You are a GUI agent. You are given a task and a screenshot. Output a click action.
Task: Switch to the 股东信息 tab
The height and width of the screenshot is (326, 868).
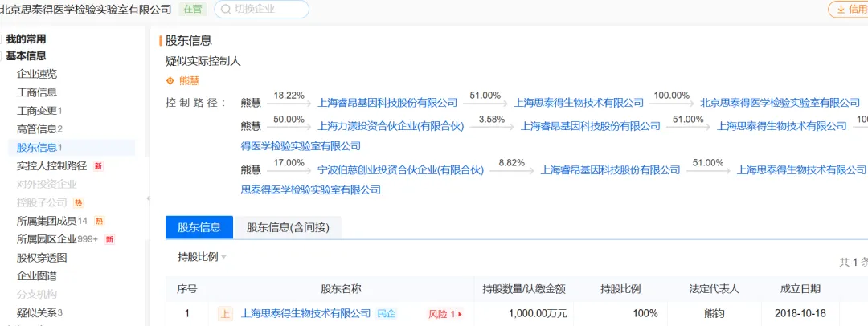point(199,227)
